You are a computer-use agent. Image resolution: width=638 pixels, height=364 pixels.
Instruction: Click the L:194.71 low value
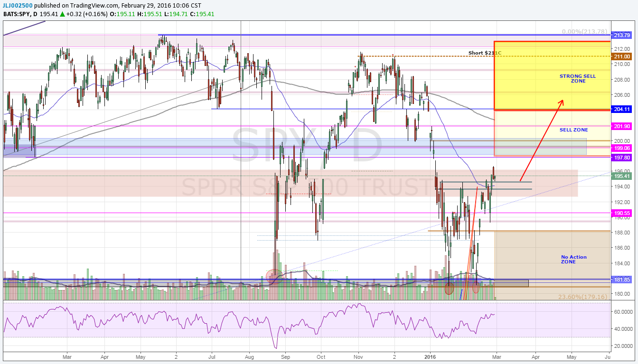click(175, 14)
